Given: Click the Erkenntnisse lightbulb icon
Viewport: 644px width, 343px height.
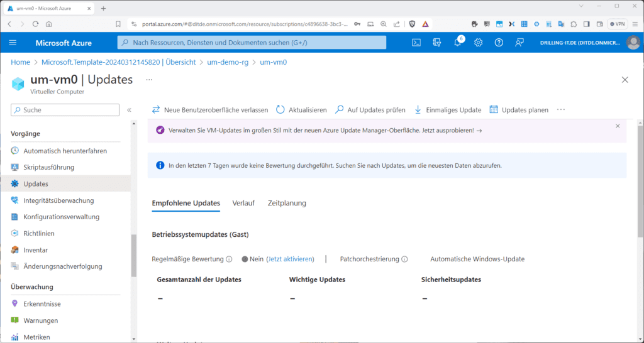Looking at the screenshot, I should click(15, 304).
